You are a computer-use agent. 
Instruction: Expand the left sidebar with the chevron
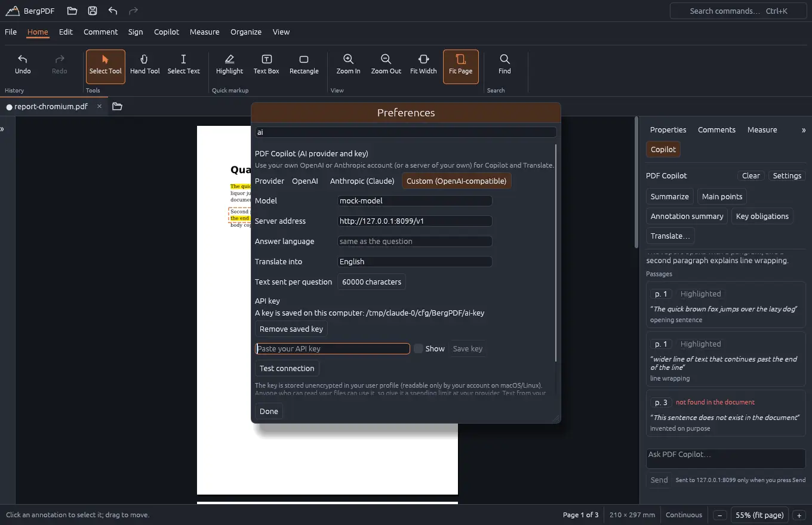click(2, 129)
